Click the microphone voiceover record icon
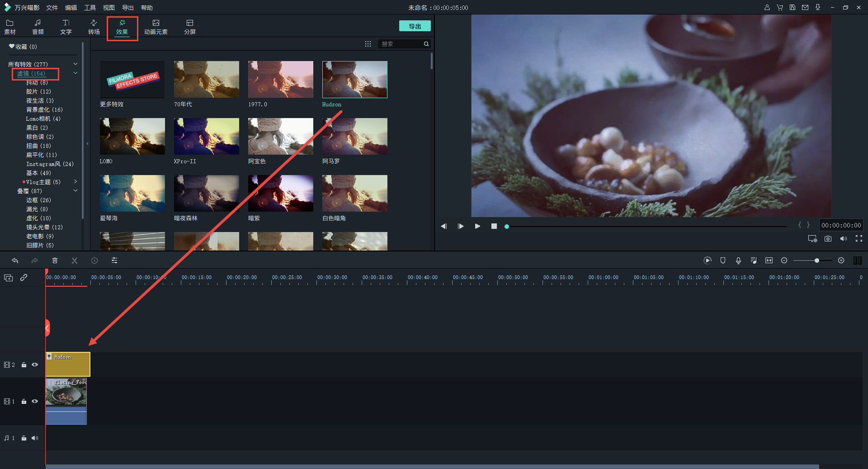The height and width of the screenshot is (469, 868). [738, 261]
